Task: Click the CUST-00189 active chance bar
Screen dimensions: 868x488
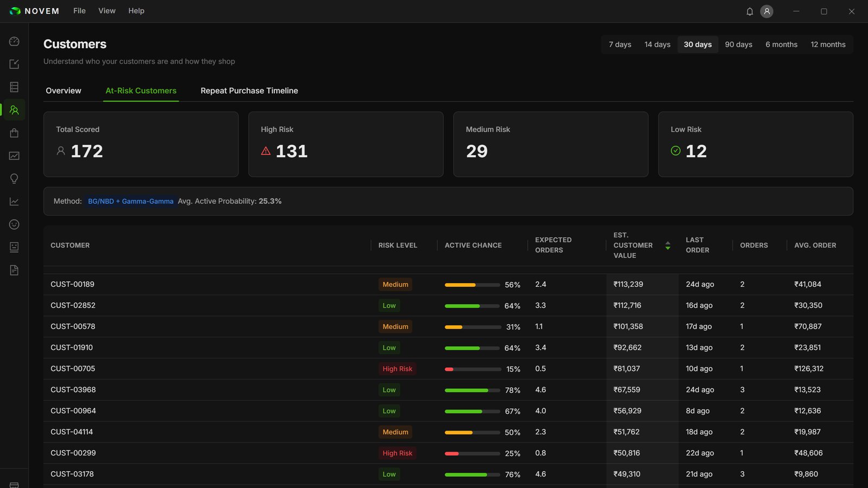Action: click(473, 285)
